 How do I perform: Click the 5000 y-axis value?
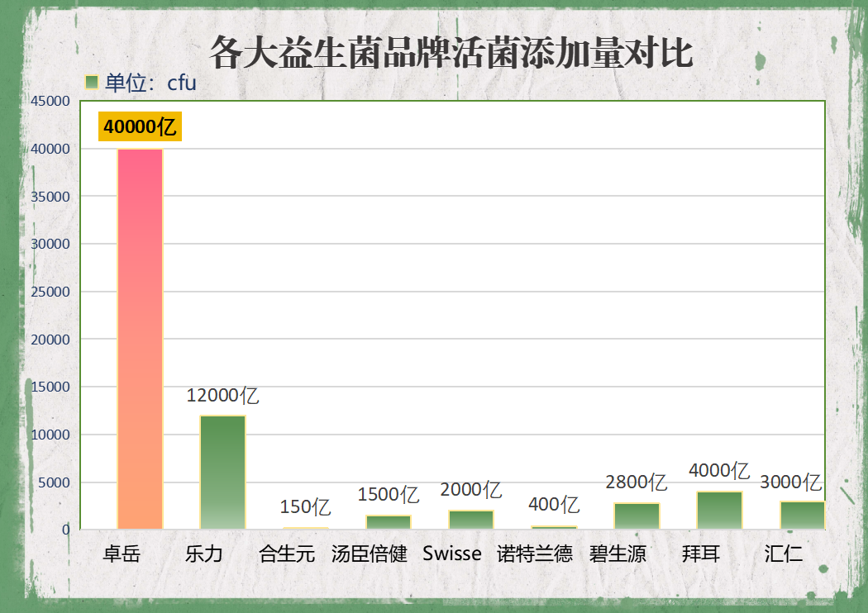point(55,482)
